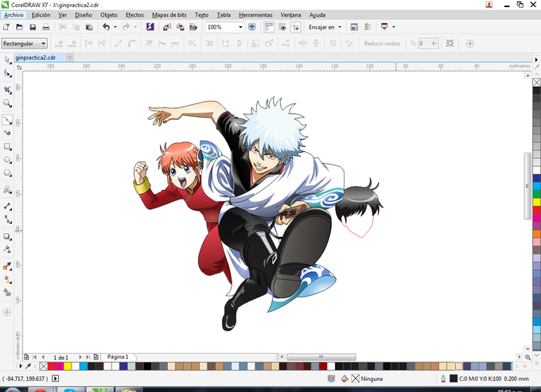The height and width of the screenshot is (392, 541).
Task: Toggle Show guidelines button
Action: click(x=296, y=27)
